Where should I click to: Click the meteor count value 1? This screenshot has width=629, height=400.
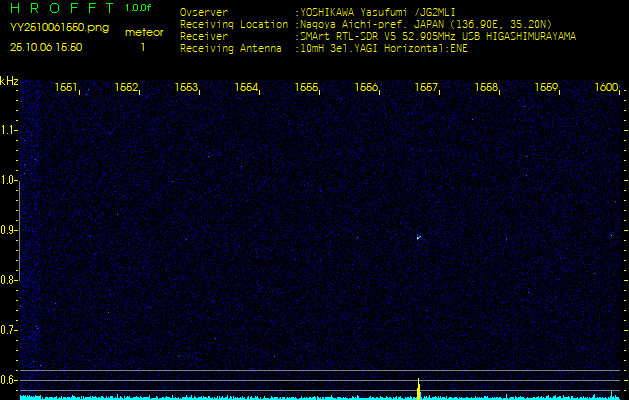coord(142,47)
